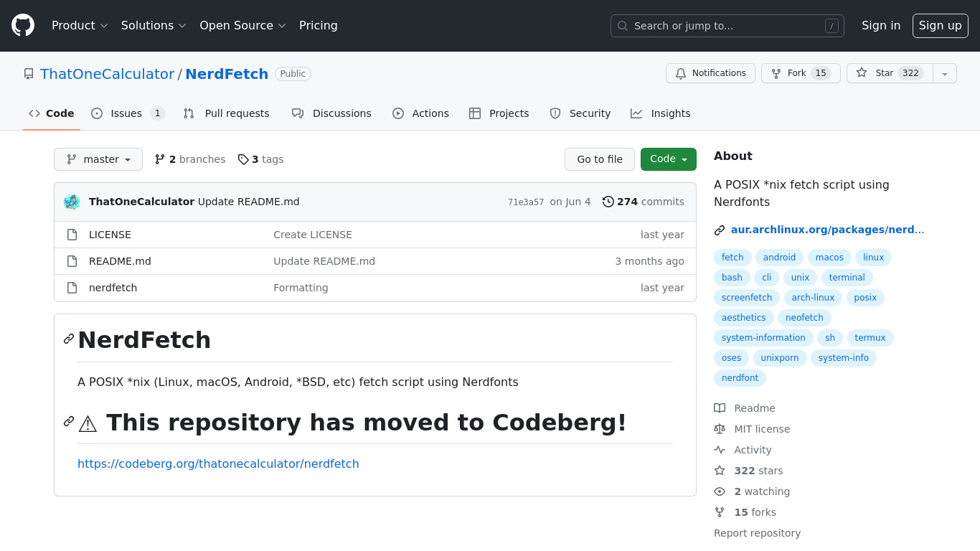Click the 'arch-linux' topic tag
This screenshot has width=980, height=551.
tap(813, 298)
